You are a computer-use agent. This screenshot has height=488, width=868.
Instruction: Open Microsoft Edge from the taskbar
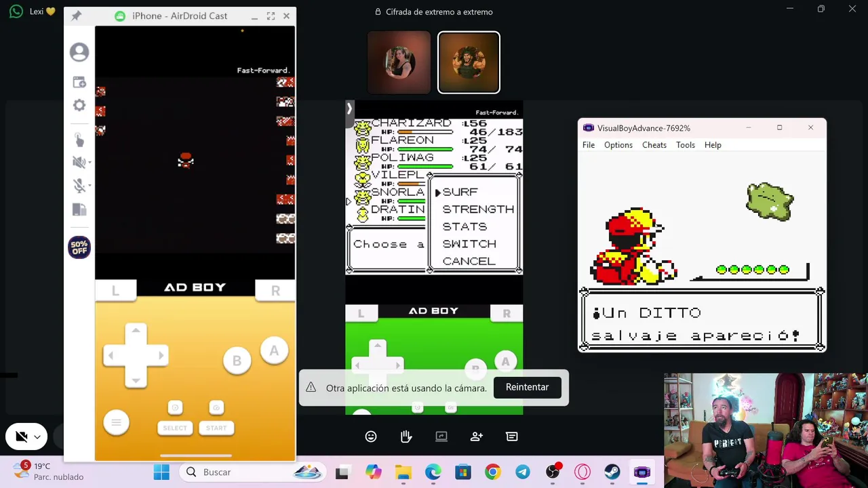433,472
